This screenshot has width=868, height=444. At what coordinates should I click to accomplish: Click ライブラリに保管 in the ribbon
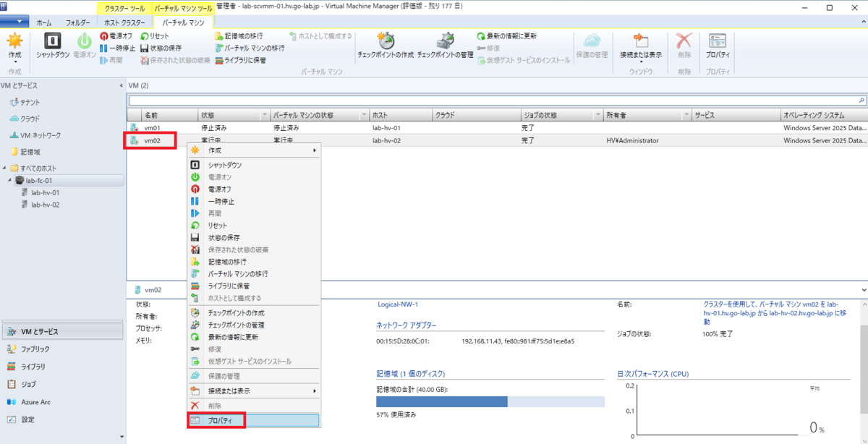(x=240, y=60)
